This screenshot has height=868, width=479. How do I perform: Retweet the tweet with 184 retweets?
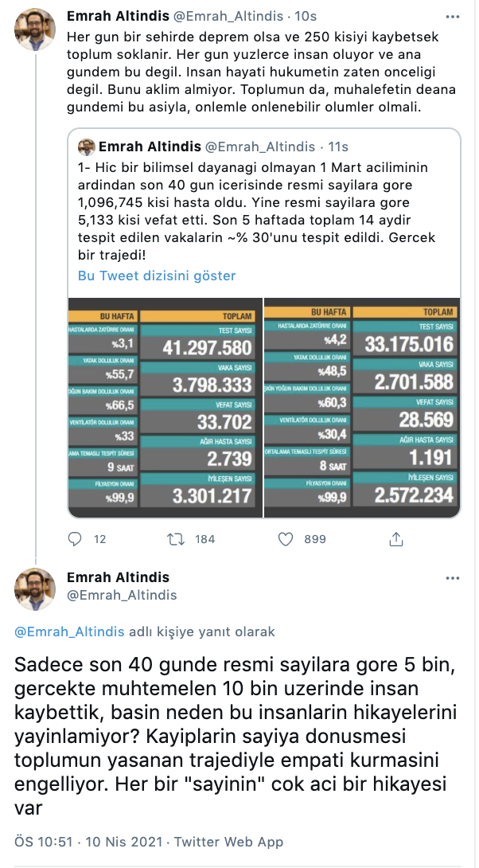point(175,539)
